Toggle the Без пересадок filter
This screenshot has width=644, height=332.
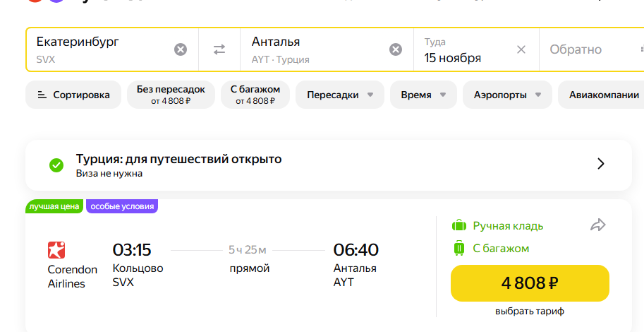pyautogui.click(x=171, y=95)
